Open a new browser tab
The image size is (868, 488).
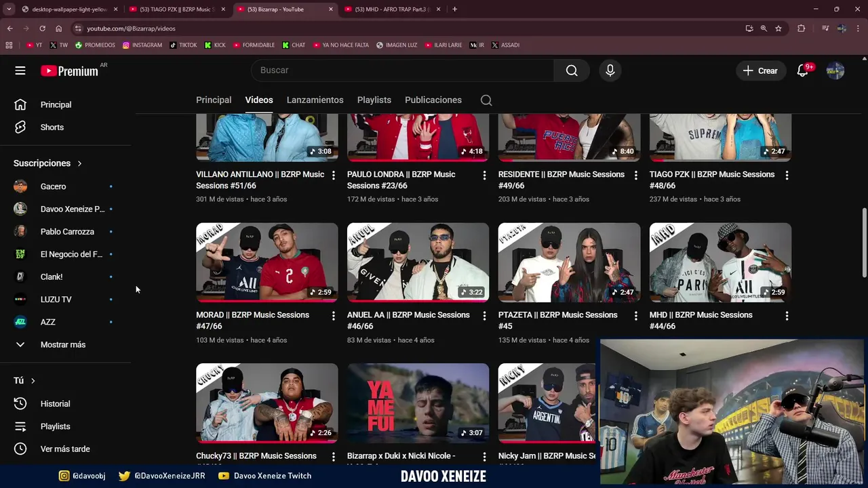(454, 9)
